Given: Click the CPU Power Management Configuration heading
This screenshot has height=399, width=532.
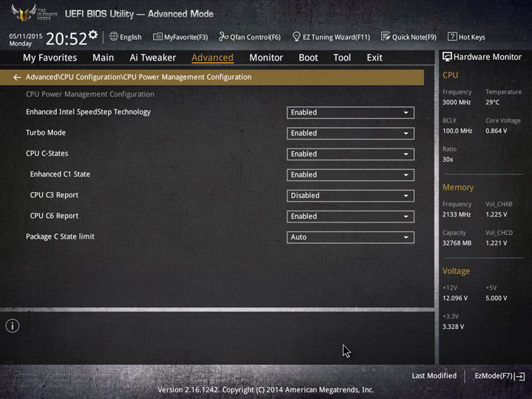Looking at the screenshot, I should click(90, 94).
